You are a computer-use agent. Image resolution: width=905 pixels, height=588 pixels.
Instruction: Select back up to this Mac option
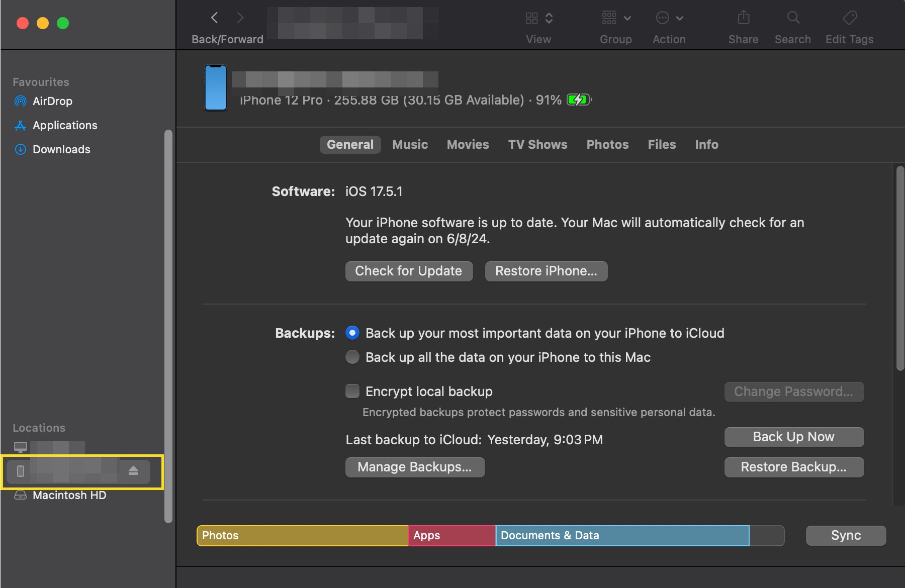pos(352,357)
